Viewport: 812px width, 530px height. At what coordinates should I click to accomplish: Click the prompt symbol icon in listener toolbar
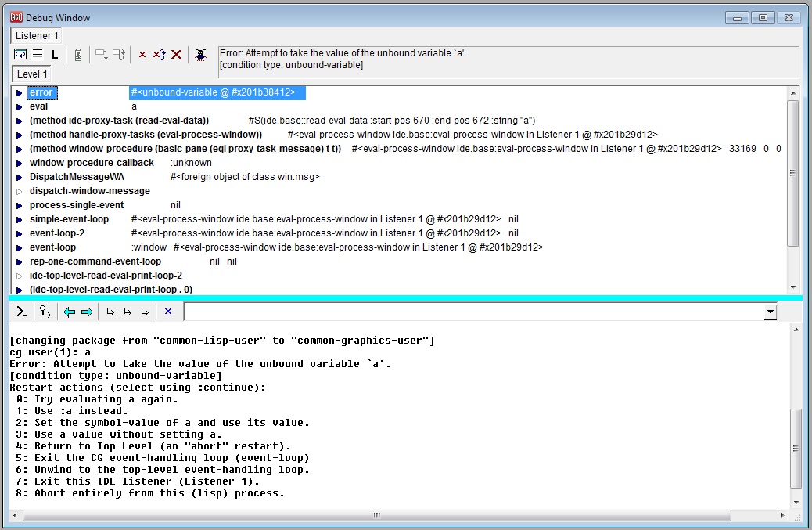pyautogui.click(x=22, y=312)
